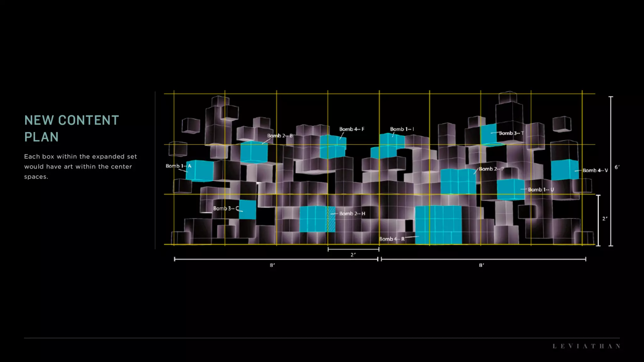Click the 2' dimension label under the grid
This screenshot has height=362, width=644.
click(353, 255)
